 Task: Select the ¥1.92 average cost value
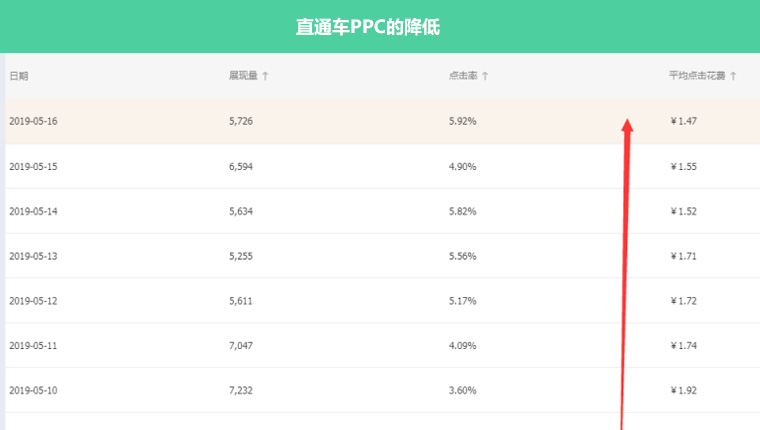coord(683,391)
